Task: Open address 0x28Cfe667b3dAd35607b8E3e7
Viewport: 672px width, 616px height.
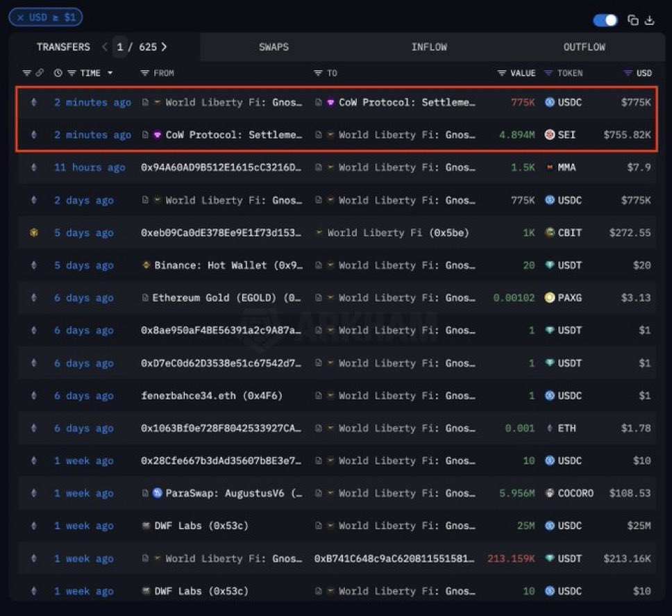Action: click(221, 461)
